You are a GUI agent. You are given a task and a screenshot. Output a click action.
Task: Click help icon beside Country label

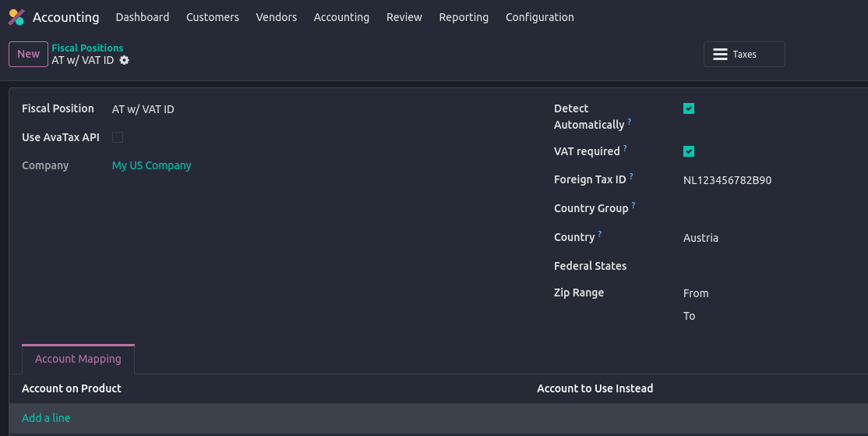click(600, 234)
